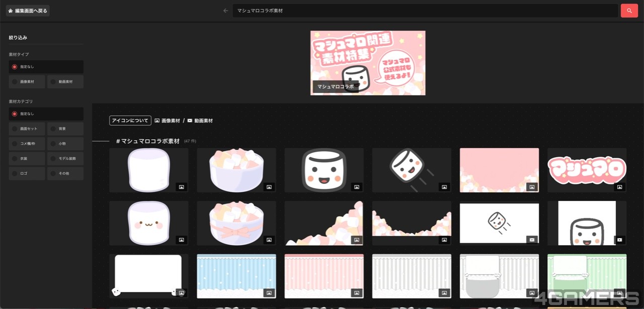Open bowl of marshmallows thumbnail
Viewport: 644px width, 309px height.
[x=236, y=170]
